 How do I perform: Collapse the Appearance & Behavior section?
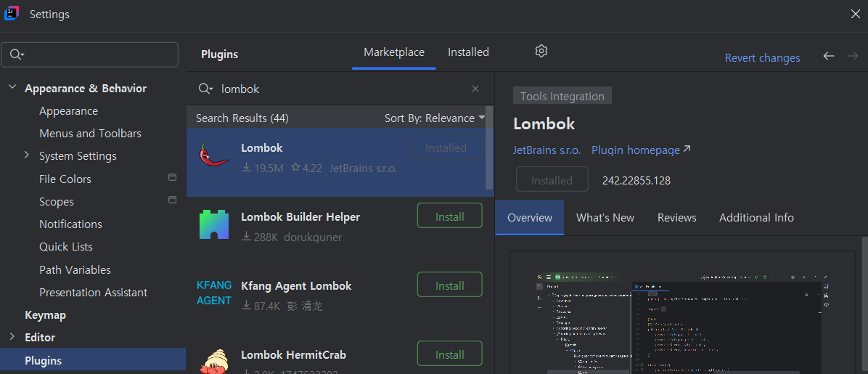tap(12, 88)
